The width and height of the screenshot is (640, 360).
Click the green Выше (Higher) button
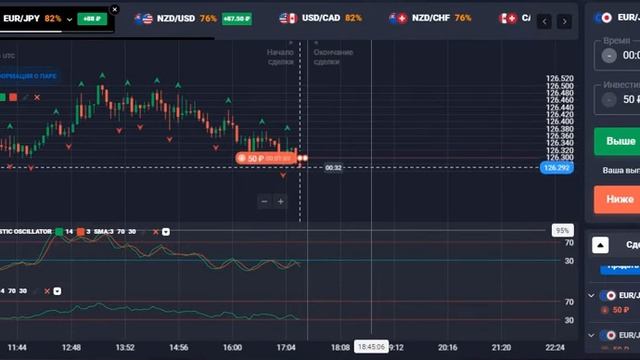[x=617, y=141]
